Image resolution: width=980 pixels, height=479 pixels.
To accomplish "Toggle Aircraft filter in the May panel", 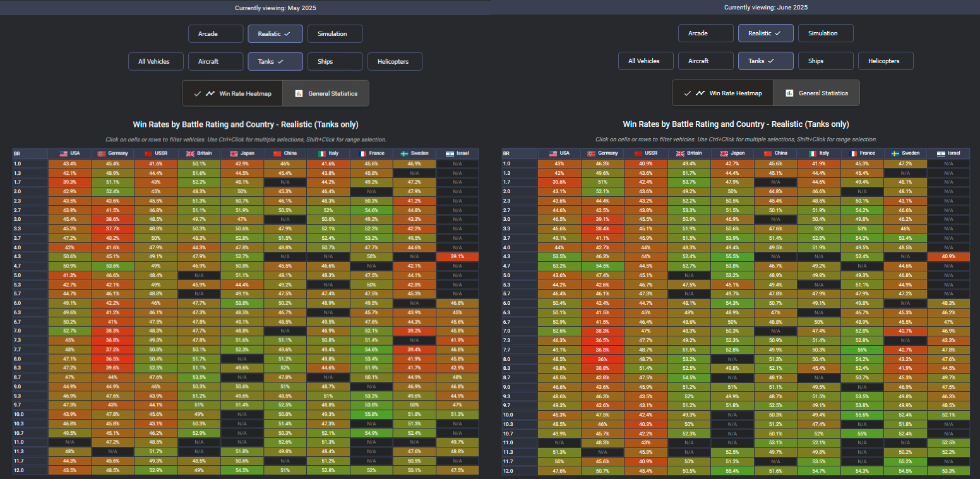I will click(x=216, y=61).
